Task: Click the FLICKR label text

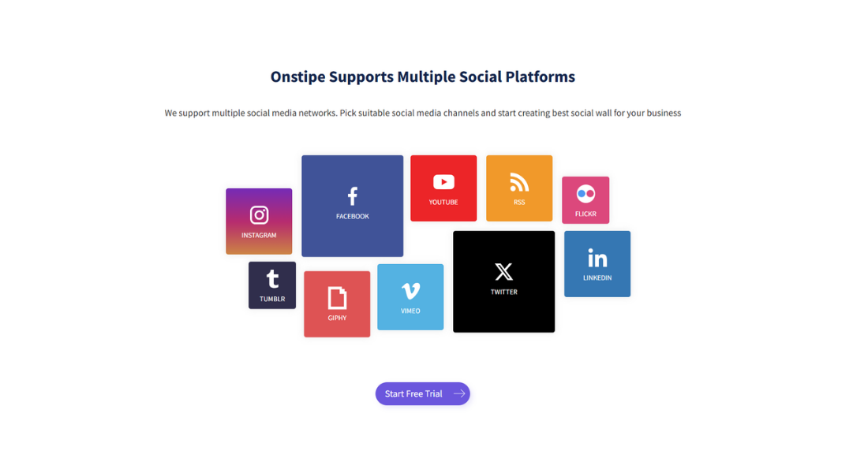Action: click(585, 212)
